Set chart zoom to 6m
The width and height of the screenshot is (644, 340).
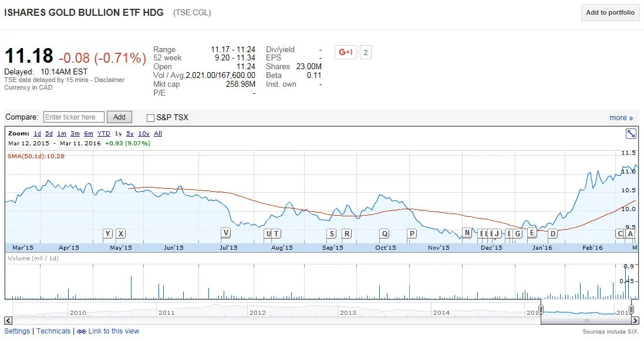click(x=89, y=133)
